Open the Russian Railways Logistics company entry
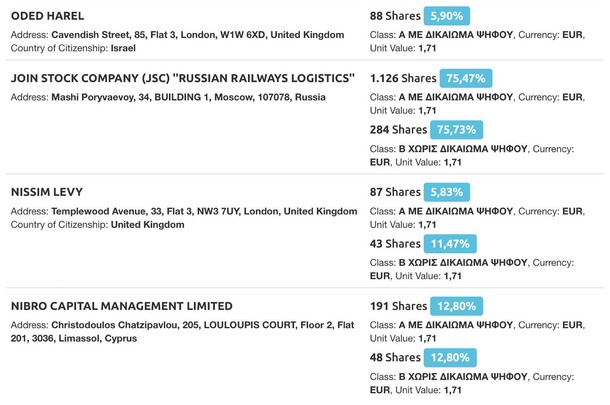This screenshot has width=610, height=405. [x=182, y=78]
